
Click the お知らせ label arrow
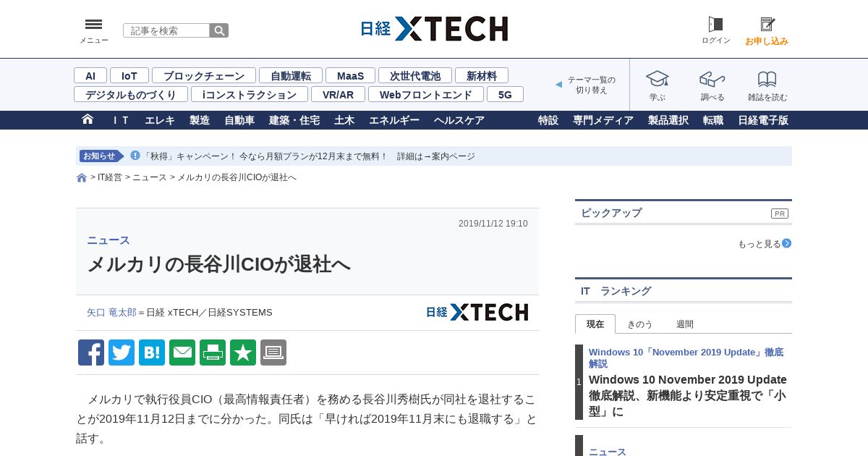(x=103, y=156)
